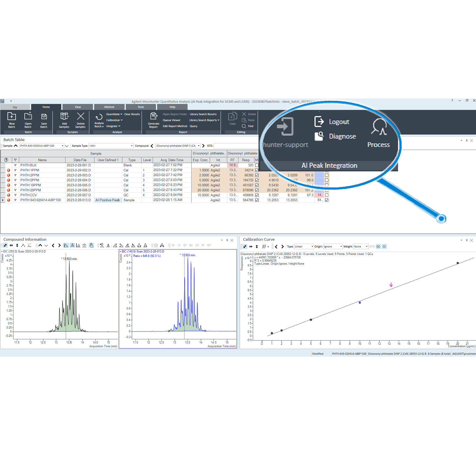Toggle the MI checkbox for response 320
Screen dimensions: 476x476
(x=257, y=165)
